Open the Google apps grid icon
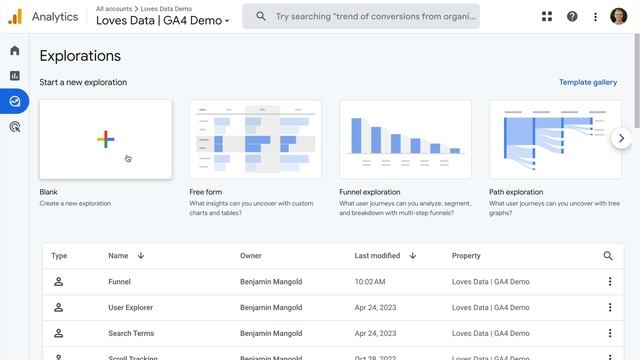This screenshot has height=360, width=640. [547, 16]
